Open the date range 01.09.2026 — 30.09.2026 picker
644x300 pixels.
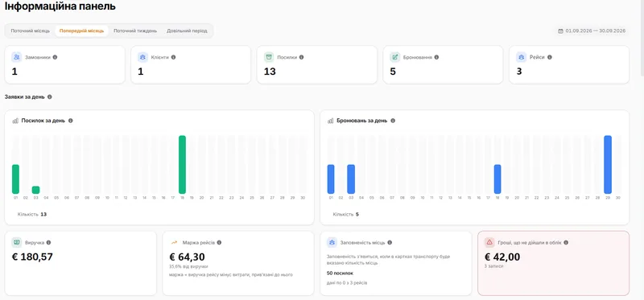592,31
